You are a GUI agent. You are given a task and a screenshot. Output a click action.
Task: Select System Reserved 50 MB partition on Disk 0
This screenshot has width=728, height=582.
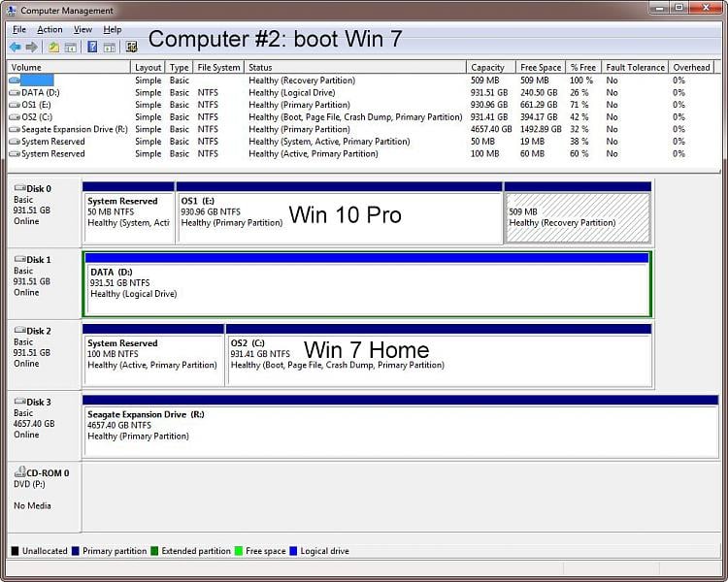(x=128, y=213)
